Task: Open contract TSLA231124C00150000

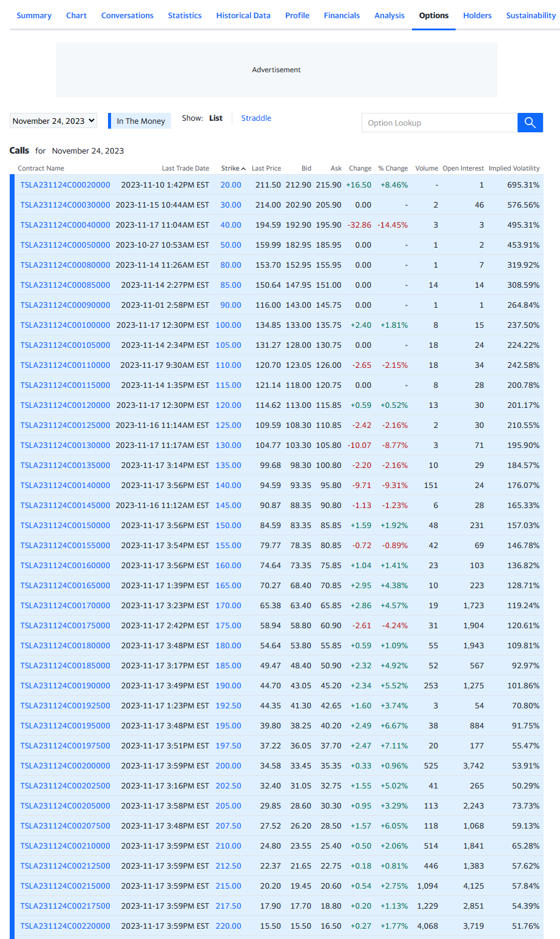Action: coord(66,525)
